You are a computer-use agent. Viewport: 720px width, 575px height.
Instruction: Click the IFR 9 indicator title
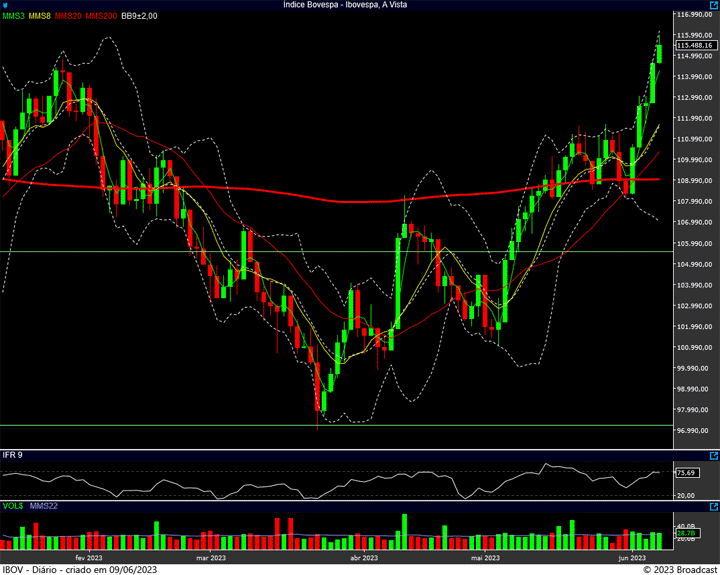[x=13, y=455]
